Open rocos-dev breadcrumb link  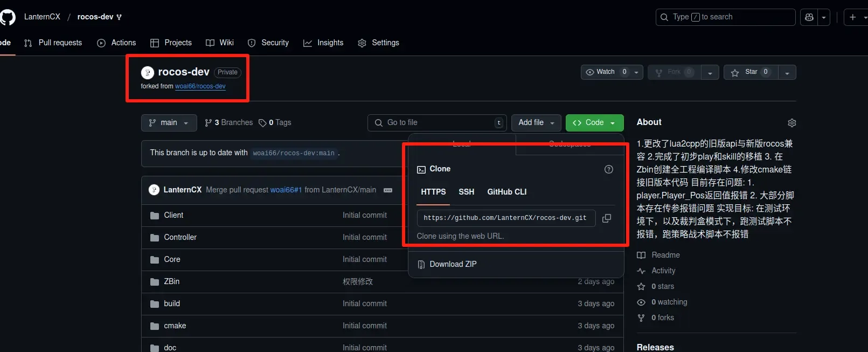coord(95,17)
